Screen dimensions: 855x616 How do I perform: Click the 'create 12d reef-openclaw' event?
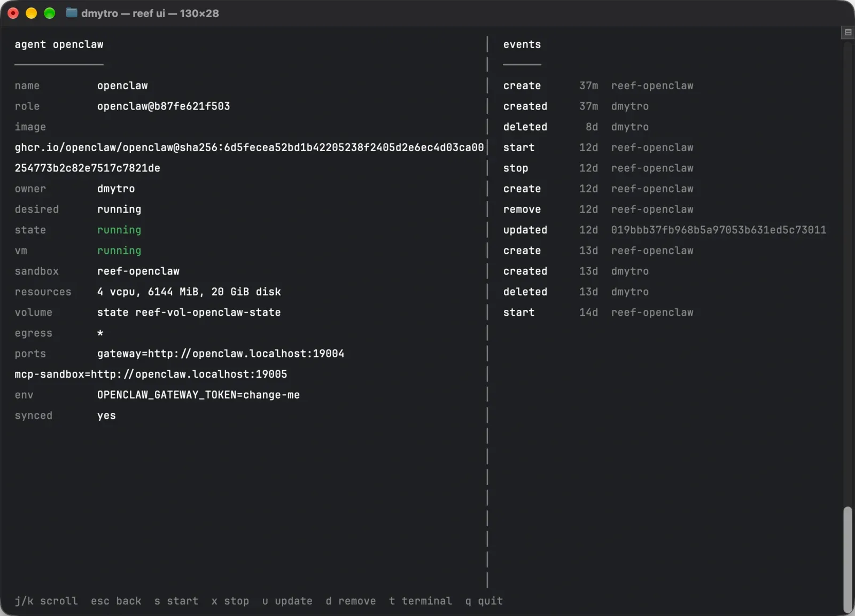tap(598, 189)
